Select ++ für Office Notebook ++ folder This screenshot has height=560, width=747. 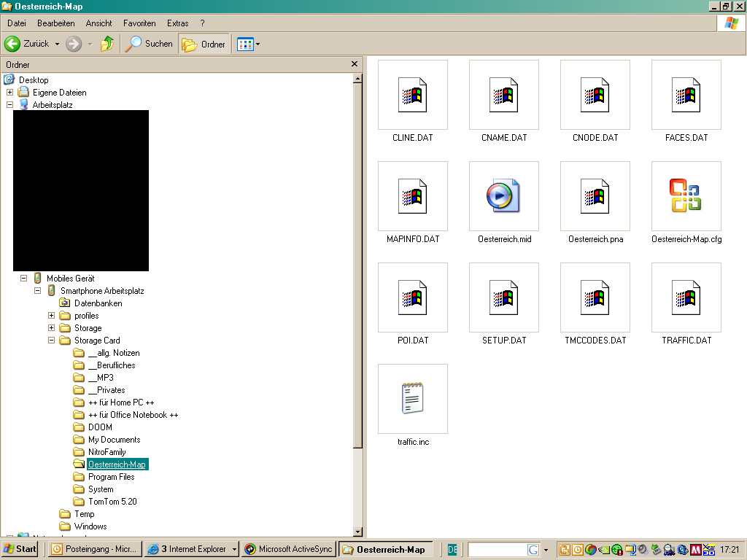coord(133,415)
